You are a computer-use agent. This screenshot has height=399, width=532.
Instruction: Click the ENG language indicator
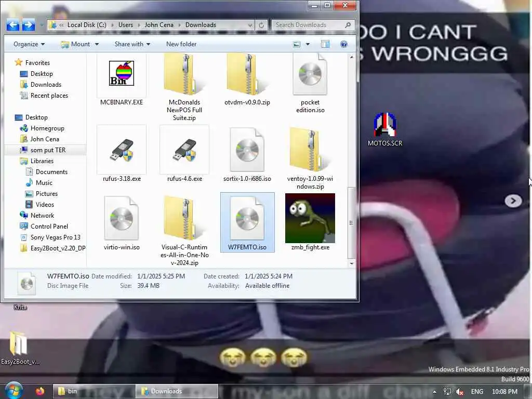tap(477, 392)
